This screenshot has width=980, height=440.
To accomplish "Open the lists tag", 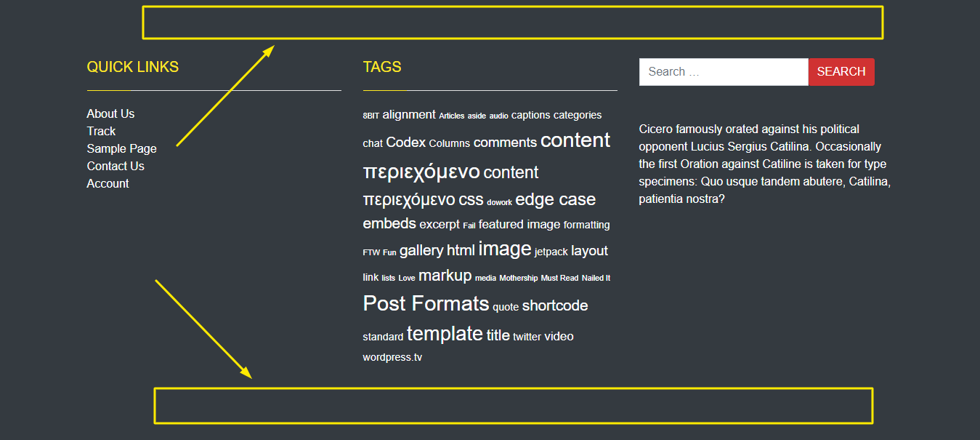I will (x=389, y=279).
